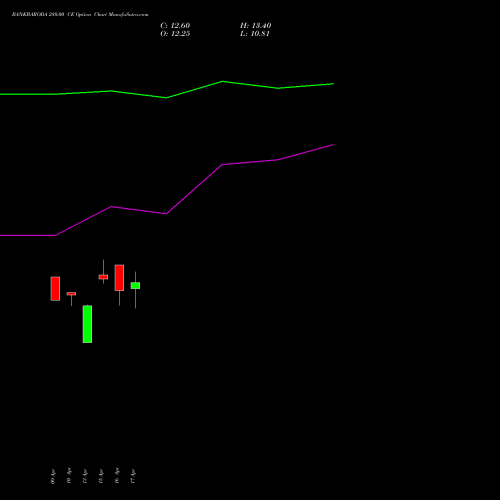Select the high value H: 13.40
This screenshot has height=500, width=500.
tap(256, 26)
